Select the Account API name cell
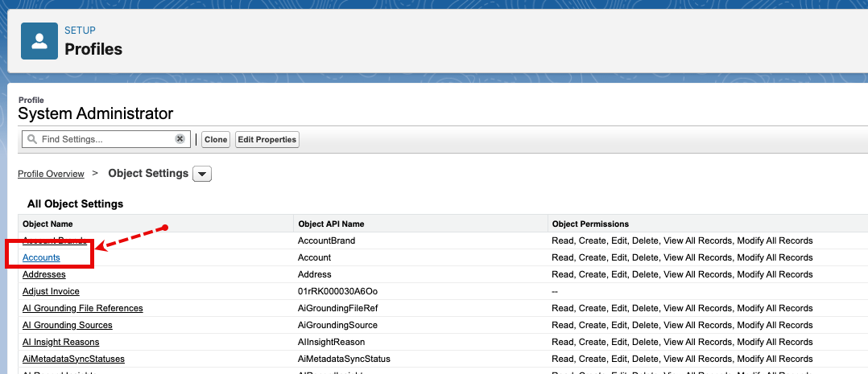The height and width of the screenshot is (374, 868). click(x=314, y=258)
